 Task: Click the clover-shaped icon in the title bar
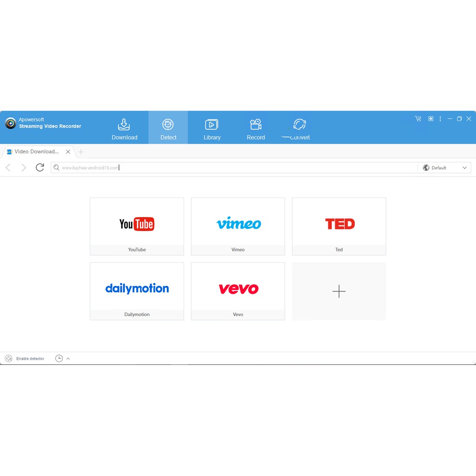coord(430,119)
